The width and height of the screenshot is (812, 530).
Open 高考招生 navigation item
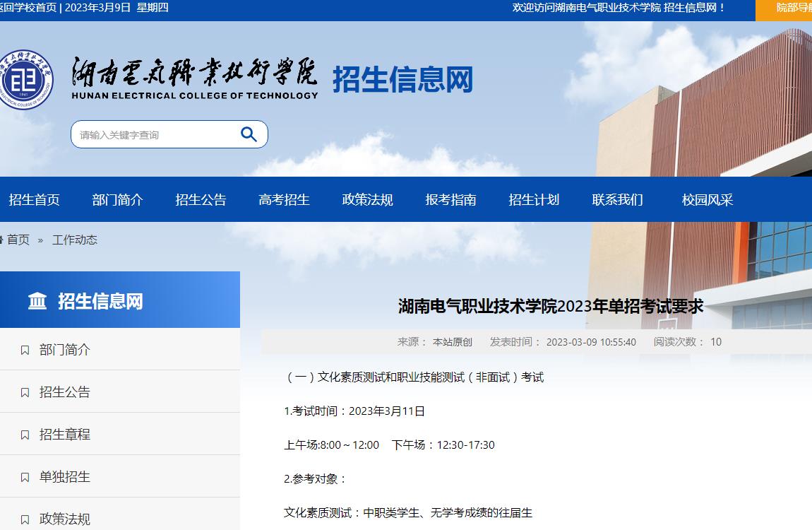pos(285,200)
